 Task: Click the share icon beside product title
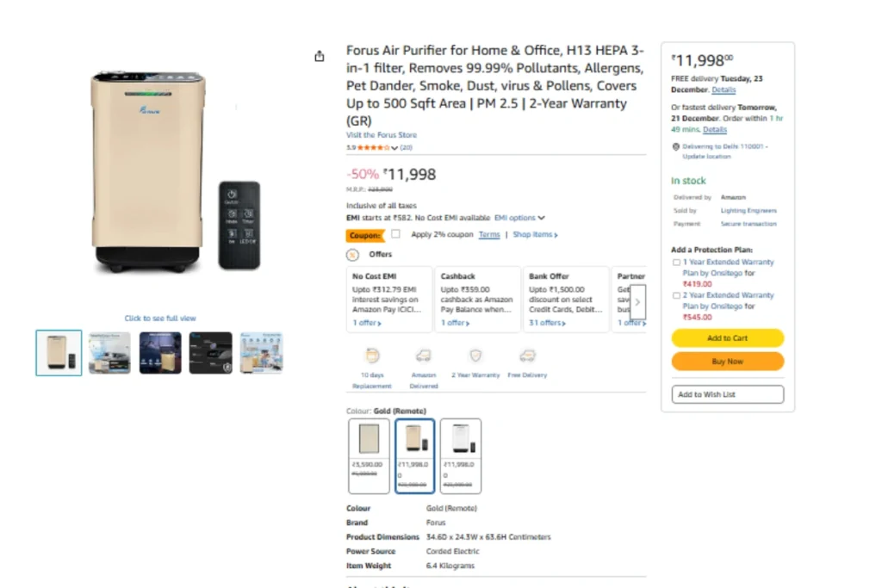pos(320,57)
